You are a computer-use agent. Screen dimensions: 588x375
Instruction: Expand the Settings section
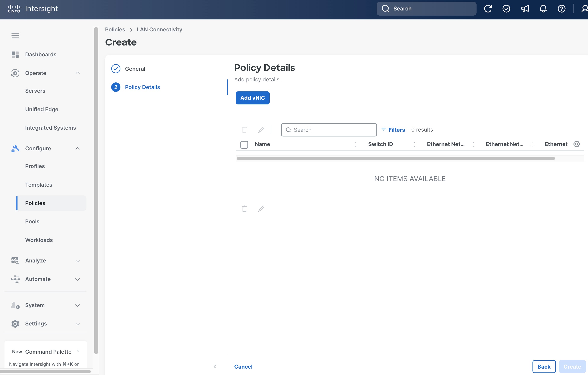(78, 324)
